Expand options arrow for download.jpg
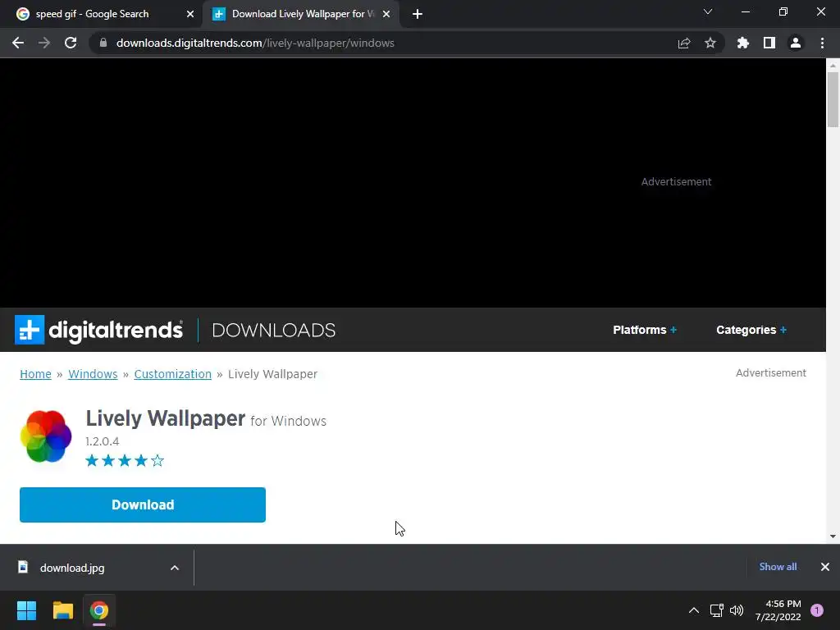 [x=175, y=568]
